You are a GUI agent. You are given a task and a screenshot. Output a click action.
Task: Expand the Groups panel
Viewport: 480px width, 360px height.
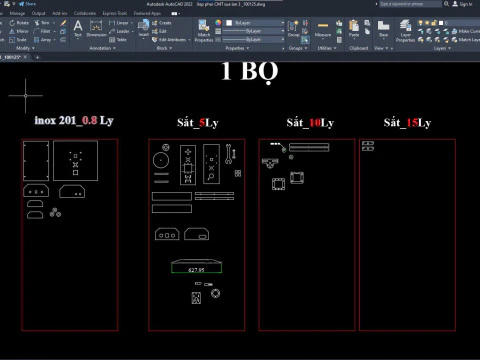[298, 48]
